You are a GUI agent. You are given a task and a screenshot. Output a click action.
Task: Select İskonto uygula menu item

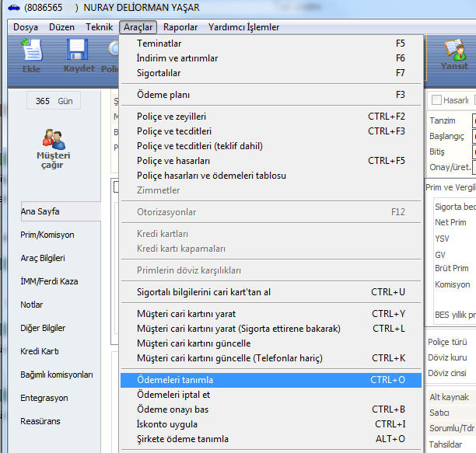click(x=167, y=424)
